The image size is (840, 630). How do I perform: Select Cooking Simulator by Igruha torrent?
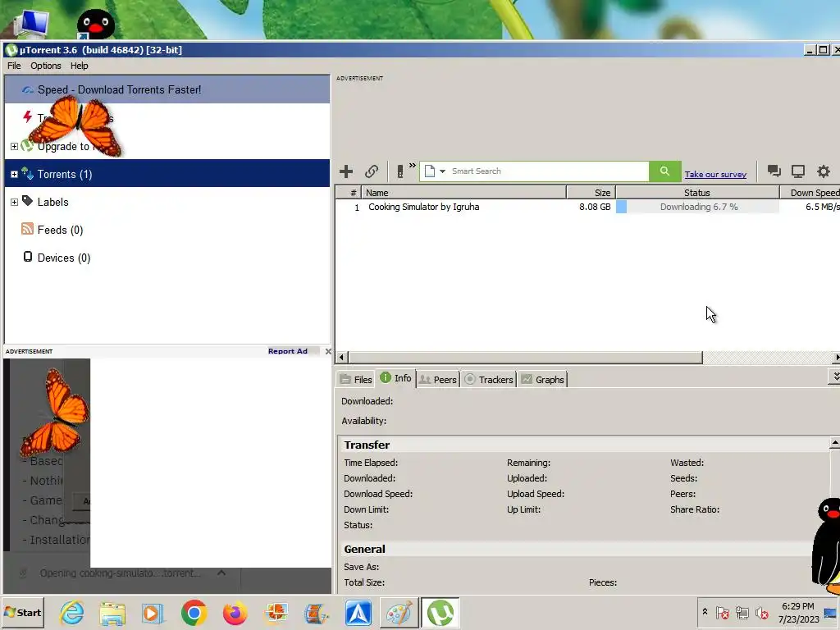click(424, 207)
